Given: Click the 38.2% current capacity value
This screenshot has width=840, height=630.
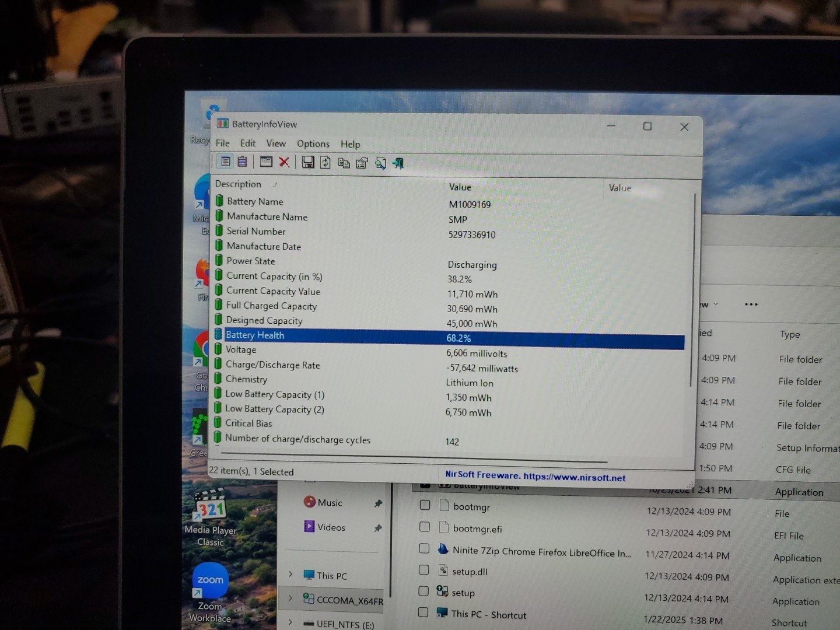Looking at the screenshot, I should coord(460,279).
